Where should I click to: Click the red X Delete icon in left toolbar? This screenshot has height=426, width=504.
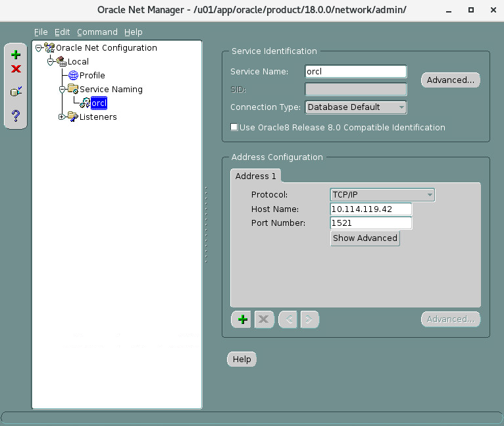(x=16, y=68)
